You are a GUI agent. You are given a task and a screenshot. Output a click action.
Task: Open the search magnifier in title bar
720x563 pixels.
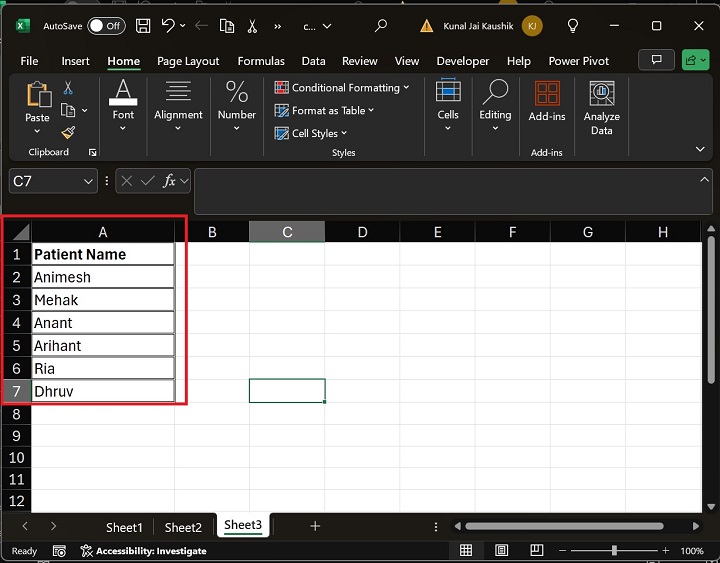[x=381, y=26]
